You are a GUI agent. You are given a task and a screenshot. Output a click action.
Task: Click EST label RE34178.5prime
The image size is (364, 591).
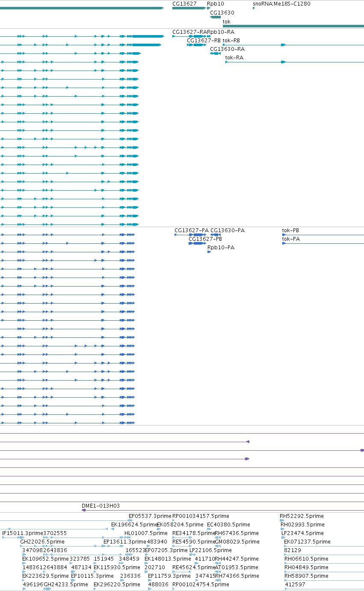(x=194, y=533)
